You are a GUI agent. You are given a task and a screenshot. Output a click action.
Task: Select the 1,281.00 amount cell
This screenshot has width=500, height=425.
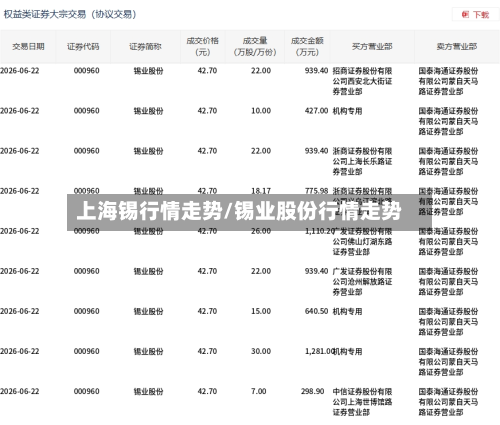point(319,351)
